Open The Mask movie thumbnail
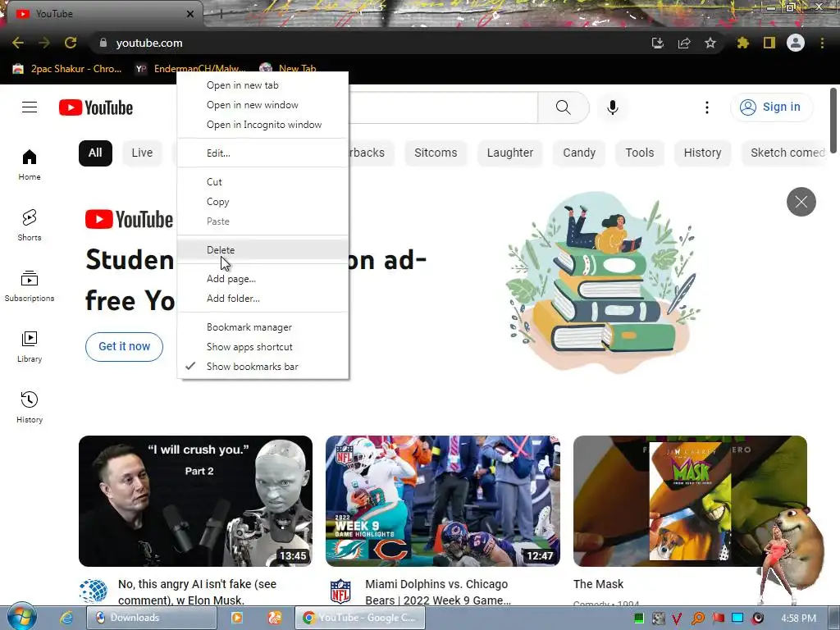Screen dimensions: 840x630 pos(690,501)
